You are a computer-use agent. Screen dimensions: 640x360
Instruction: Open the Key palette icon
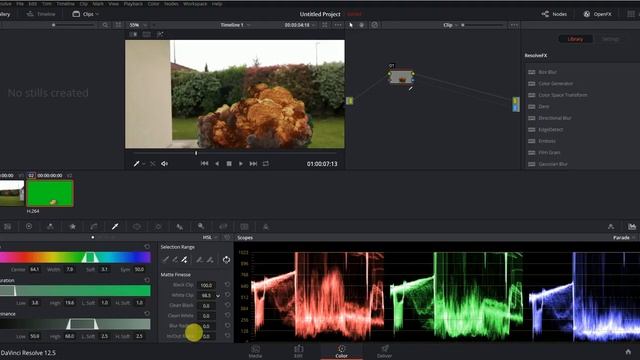[x=201, y=227]
